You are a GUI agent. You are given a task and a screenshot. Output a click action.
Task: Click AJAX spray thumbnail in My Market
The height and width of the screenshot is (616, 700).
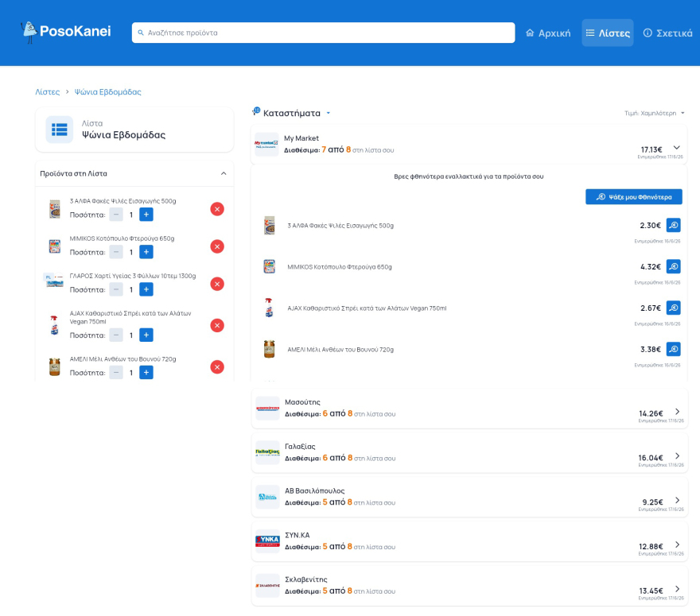[x=269, y=308]
